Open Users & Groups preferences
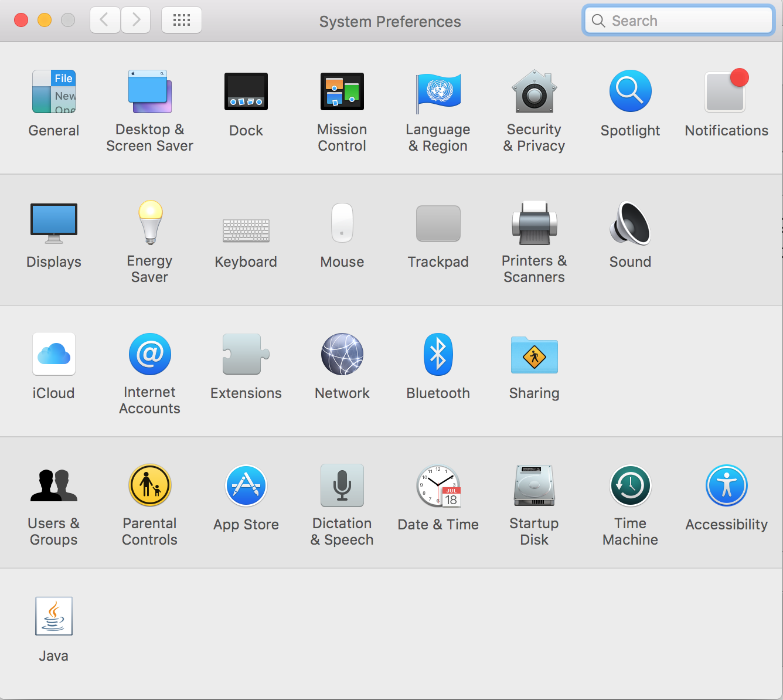783x700 pixels. 54,485
